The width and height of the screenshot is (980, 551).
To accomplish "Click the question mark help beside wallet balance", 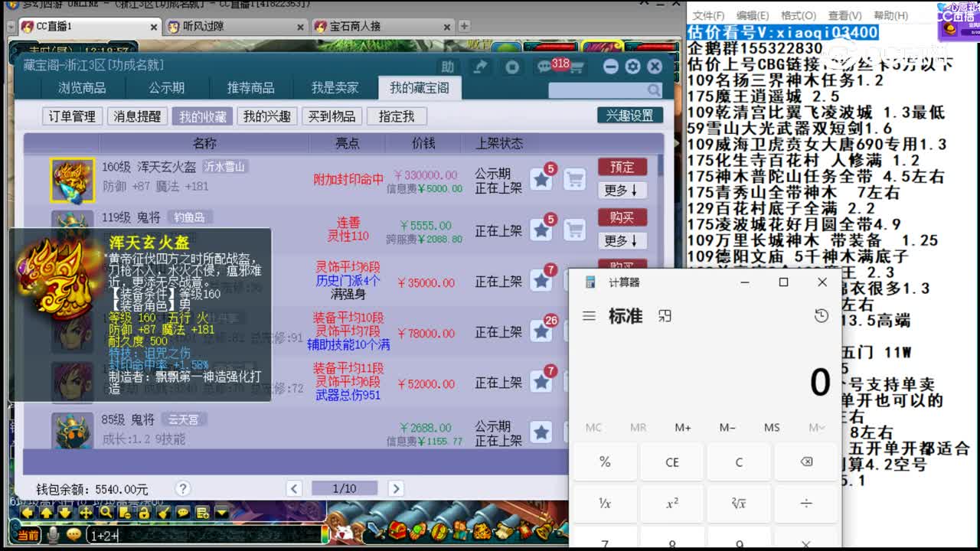I will [x=182, y=488].
